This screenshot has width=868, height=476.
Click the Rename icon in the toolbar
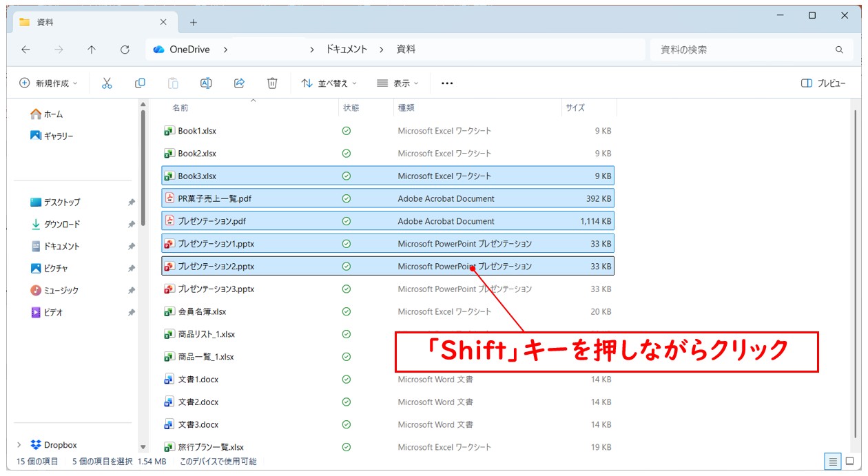205,83
